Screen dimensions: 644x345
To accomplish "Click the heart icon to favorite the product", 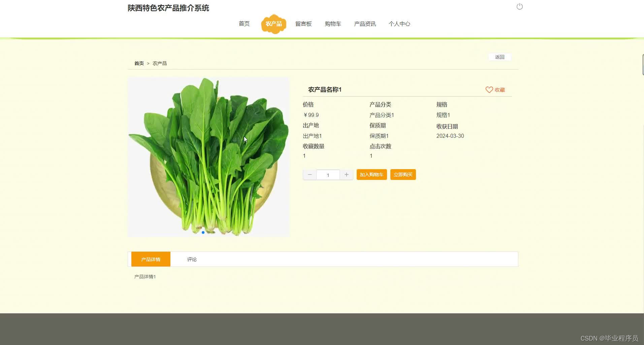I will click(489, 90).
